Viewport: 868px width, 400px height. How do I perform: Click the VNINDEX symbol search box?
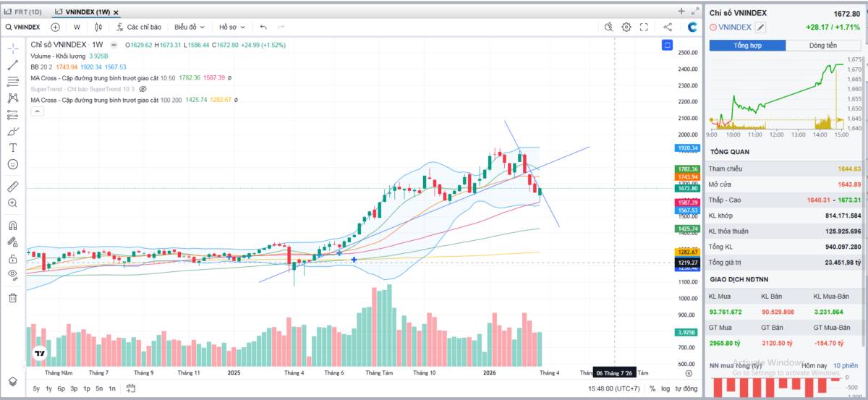pyautogui.click(x=22, y=27)
